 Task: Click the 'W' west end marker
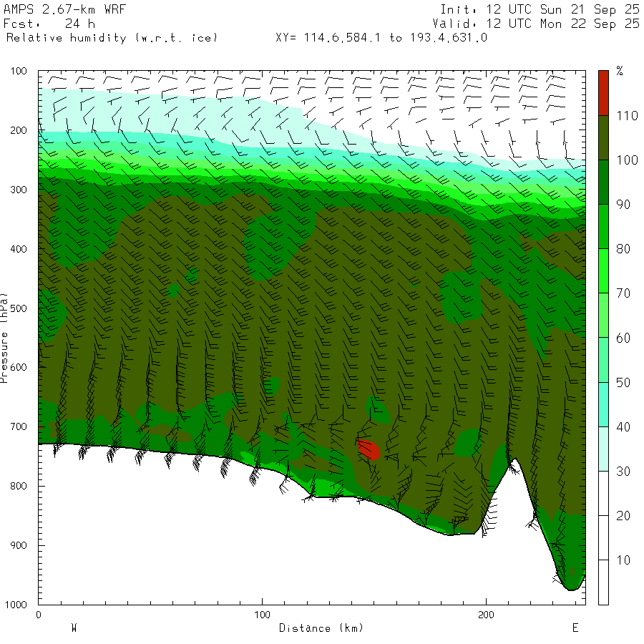tap(74, 628)
